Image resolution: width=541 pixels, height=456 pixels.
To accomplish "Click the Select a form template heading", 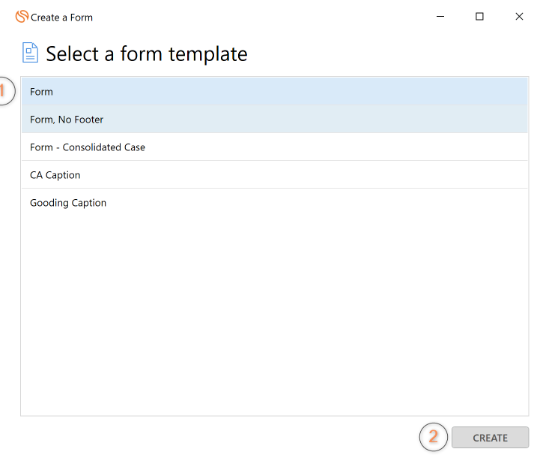I will tap(147, 54).
